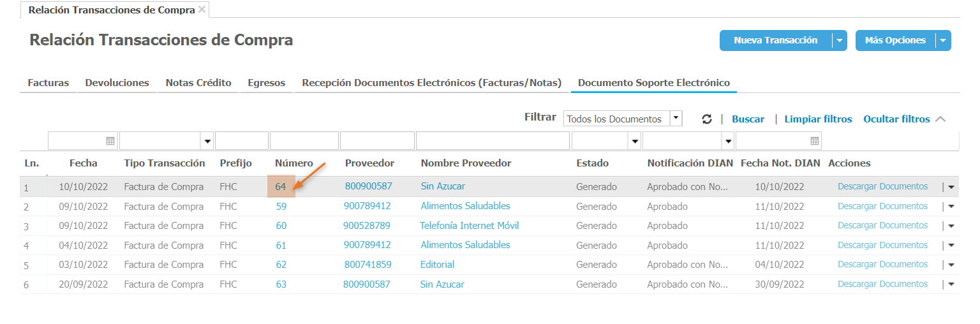Switch to the Notas Crédito tab
Viewport: 980px width, 324px height.
coord(198,83)
